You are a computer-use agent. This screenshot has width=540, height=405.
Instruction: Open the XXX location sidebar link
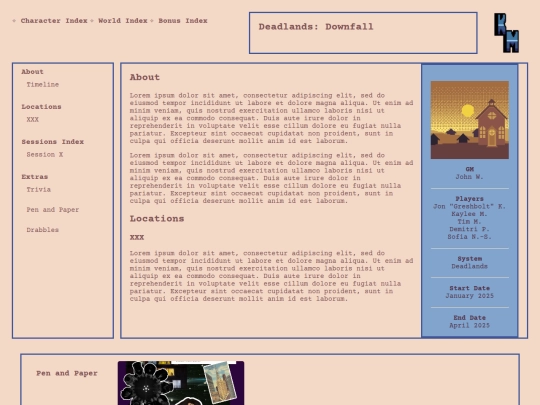tap(33, 120)
